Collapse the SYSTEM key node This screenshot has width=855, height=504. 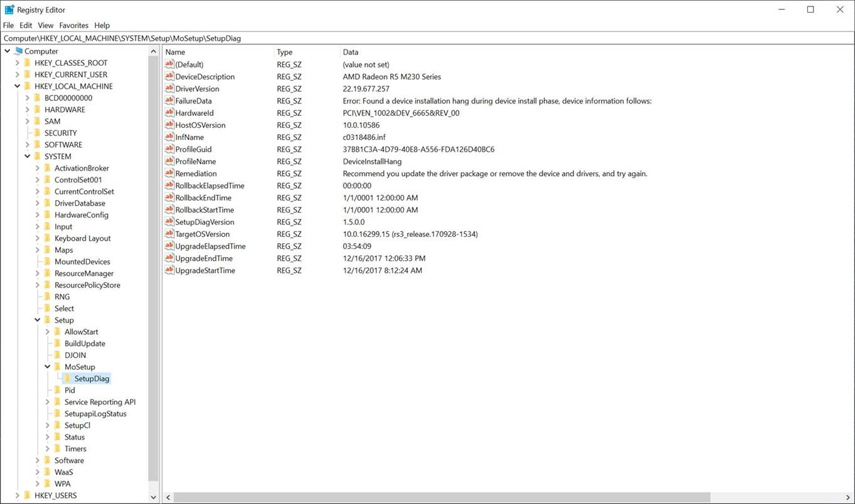click(28, 157)
